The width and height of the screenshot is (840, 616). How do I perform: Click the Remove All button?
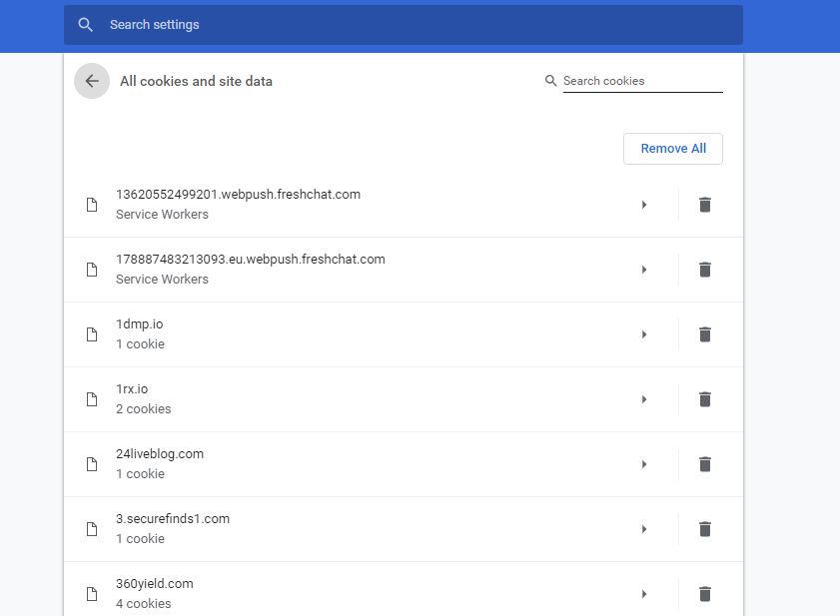(x=673, y=149)
